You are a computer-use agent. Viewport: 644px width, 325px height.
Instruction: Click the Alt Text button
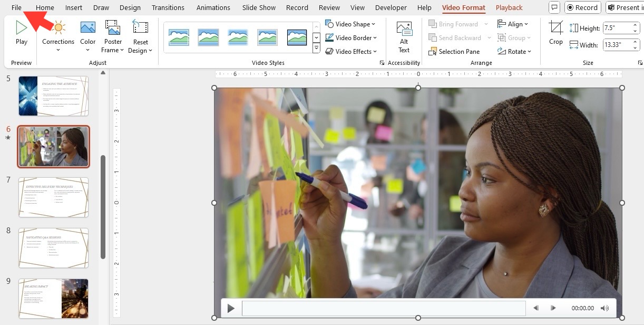point(404,37)
